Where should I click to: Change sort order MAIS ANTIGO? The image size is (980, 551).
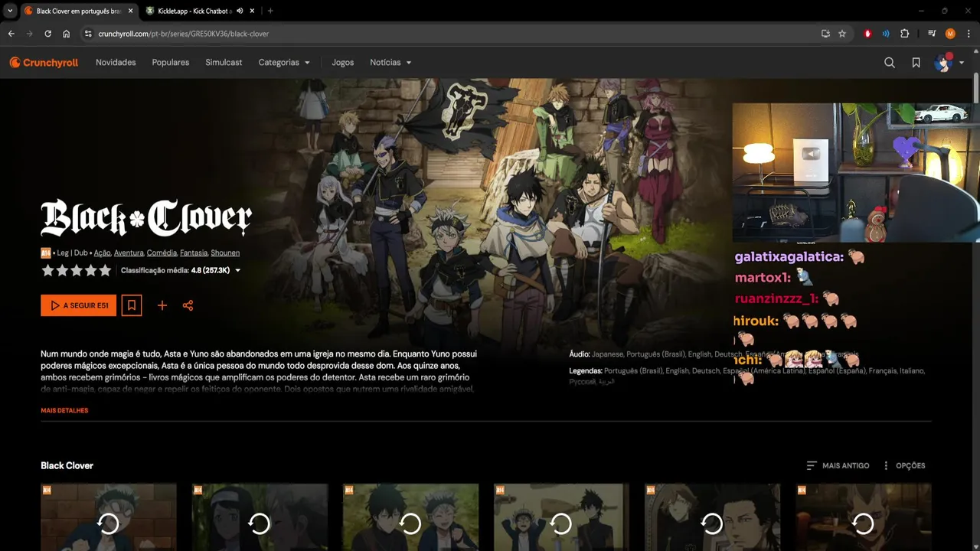838,465
